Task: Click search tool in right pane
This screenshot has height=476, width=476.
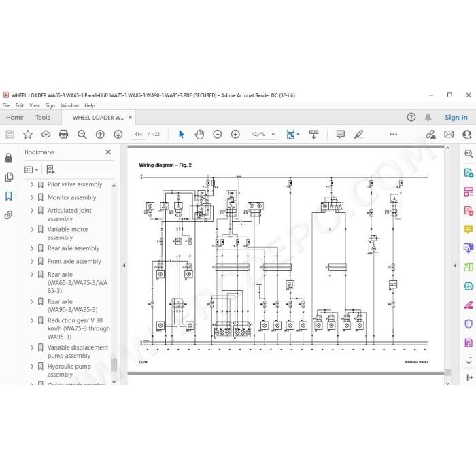Action: 469,154
